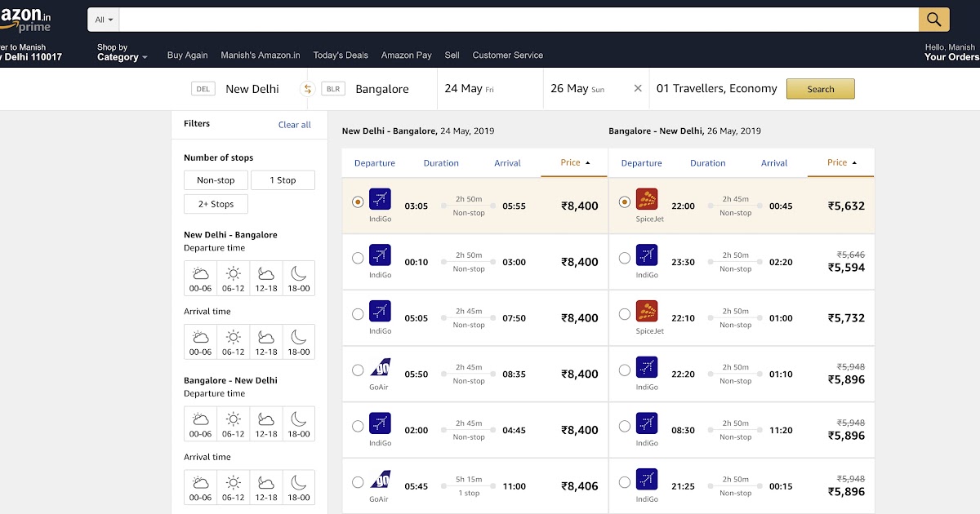The height and width of the screenshot is (514, 980).
Task: Open Buy Again in navigation
Action: 187,55
